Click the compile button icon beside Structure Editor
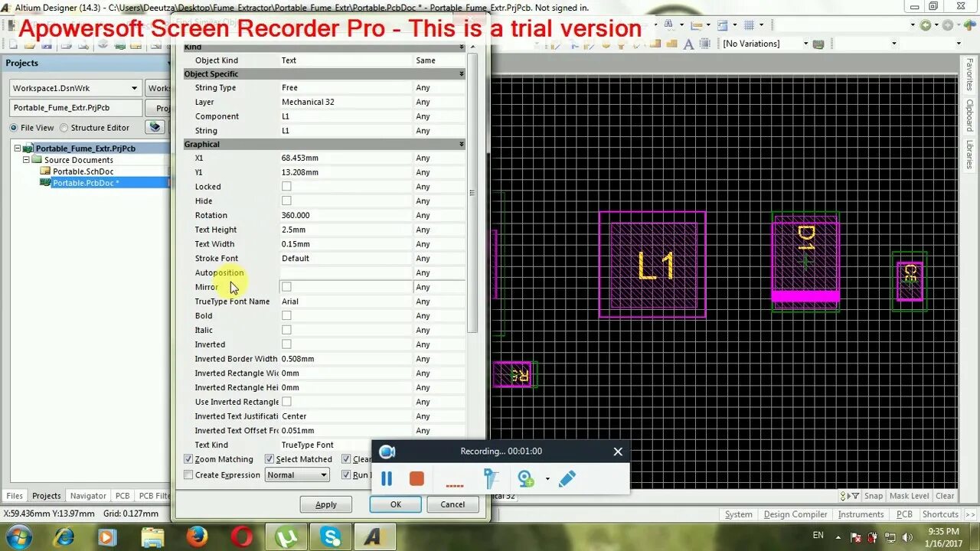This screenshot has width=980, height=551. click(155, 128)
